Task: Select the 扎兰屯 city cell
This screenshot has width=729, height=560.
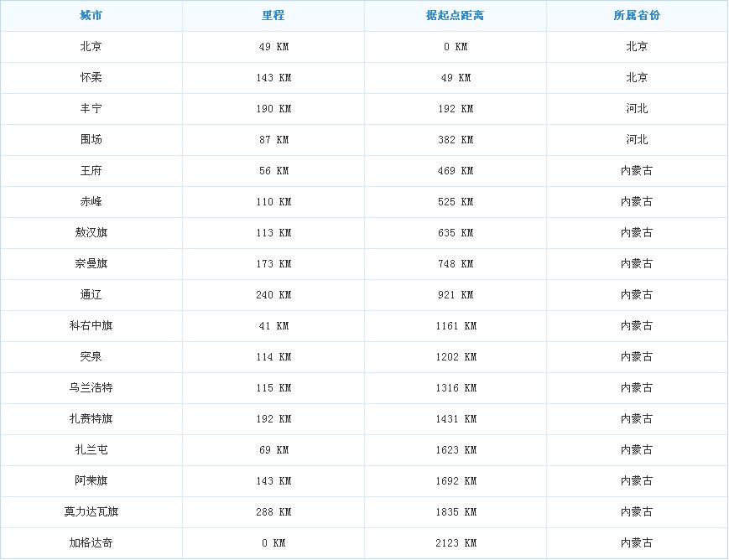Action: coord(91,450)
